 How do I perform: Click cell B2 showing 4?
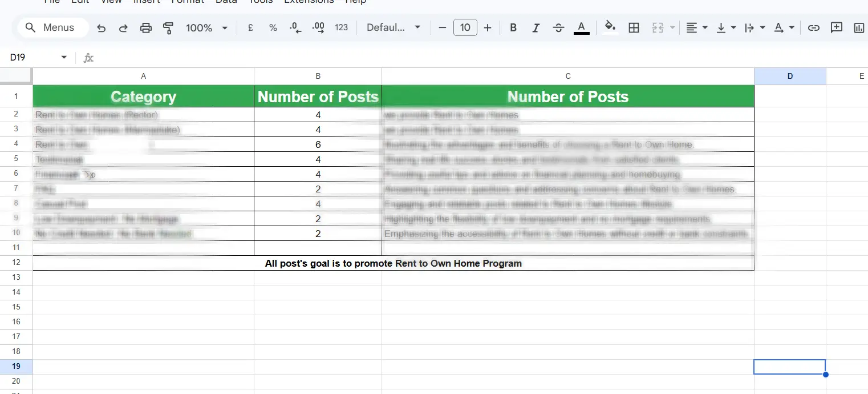click(x=318, y=115)
